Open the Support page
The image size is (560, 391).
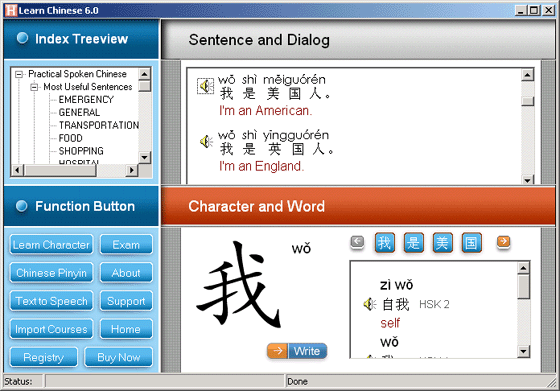pyautogui.click(x=126, y=301)
